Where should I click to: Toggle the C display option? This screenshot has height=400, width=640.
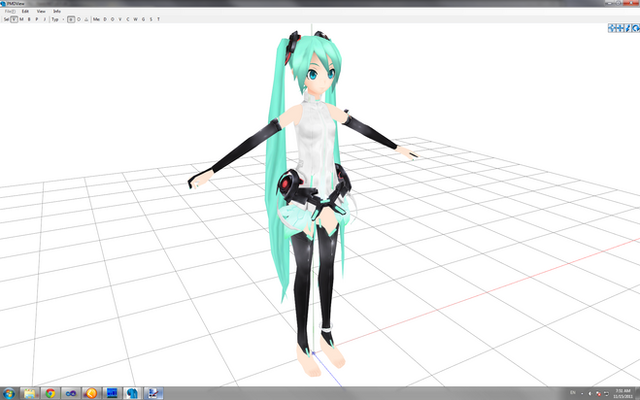128,19
